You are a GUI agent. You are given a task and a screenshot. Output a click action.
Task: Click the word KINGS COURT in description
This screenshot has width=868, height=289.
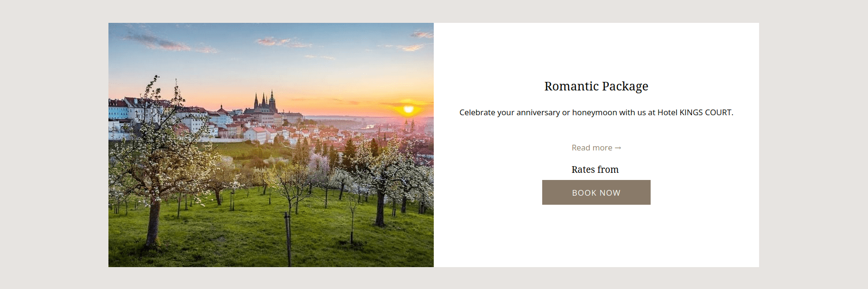tap(706, 112)
